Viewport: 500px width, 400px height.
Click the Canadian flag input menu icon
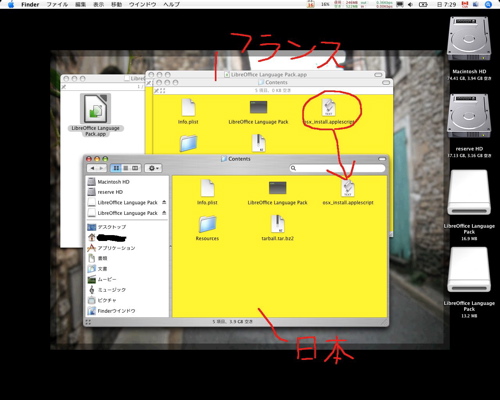465,4
